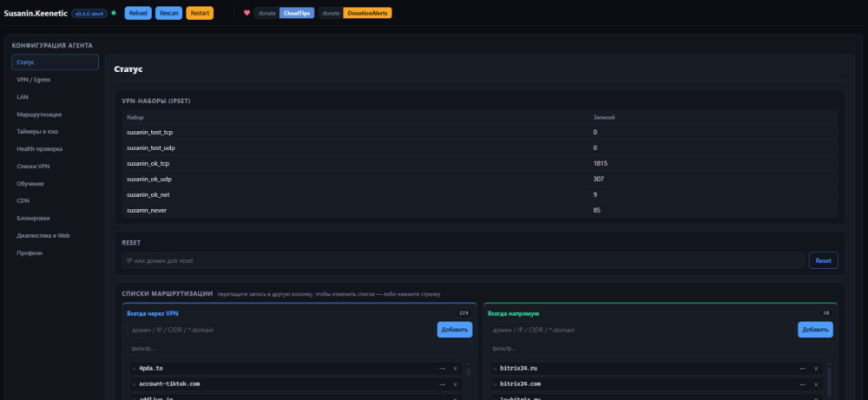The image size is (868, 400).
Task: Open CDN section
Action: (x=56, y=200)
